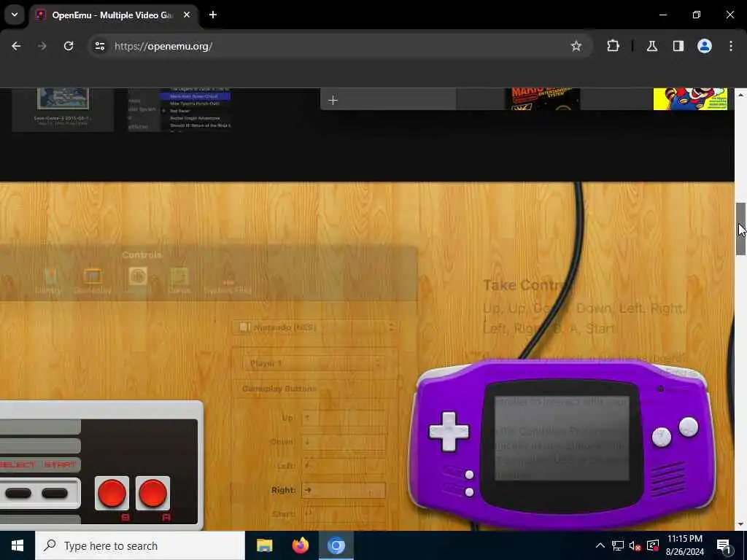Open File Explorer from the taskbar
Image resolution: width=747 pixels, height=560 pixels.
(264, 545)
